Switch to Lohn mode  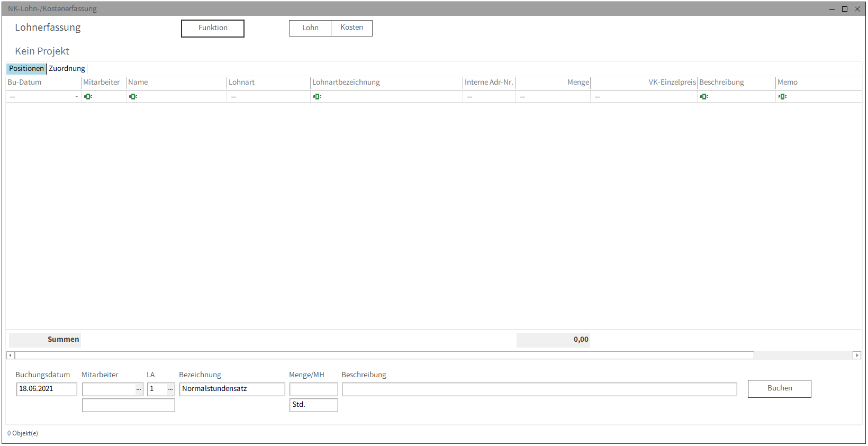tap(310, 28)
